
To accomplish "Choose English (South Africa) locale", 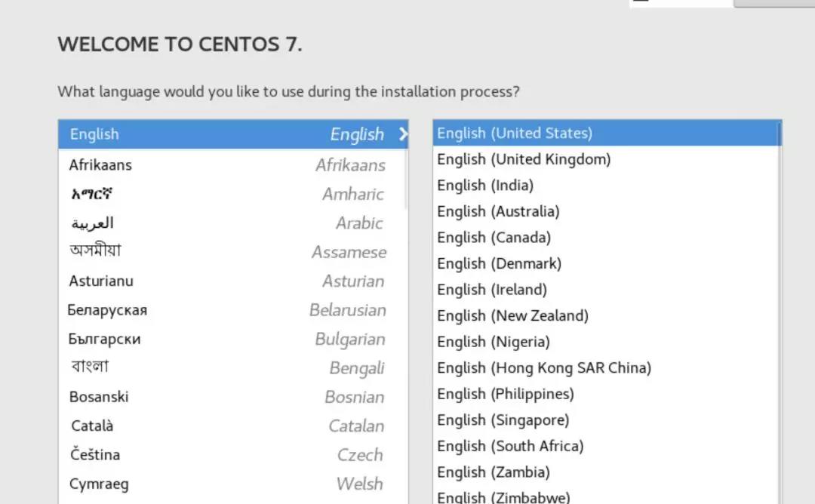I will (510, 446).
